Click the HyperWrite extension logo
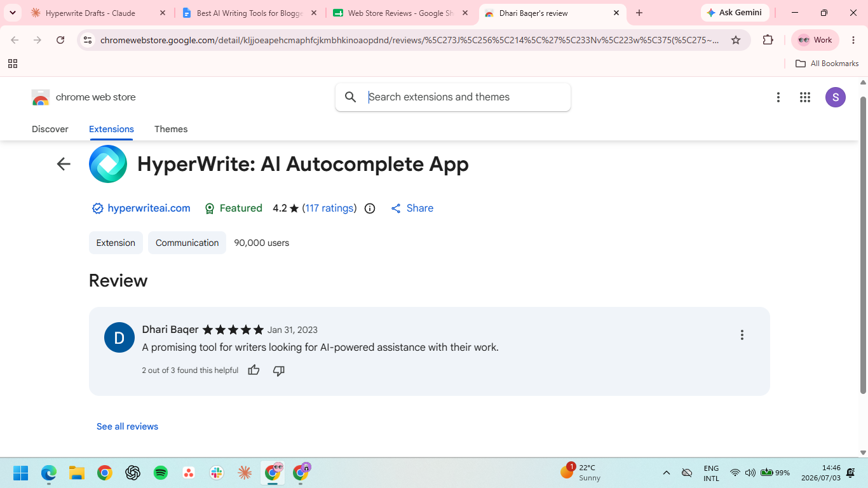868x488 pixels. click(108, 164)
